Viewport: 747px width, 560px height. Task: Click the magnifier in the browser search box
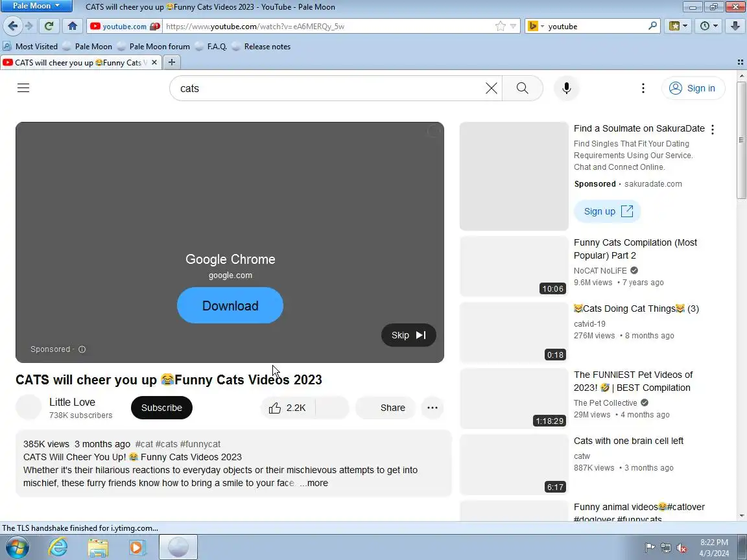(653, 26)
